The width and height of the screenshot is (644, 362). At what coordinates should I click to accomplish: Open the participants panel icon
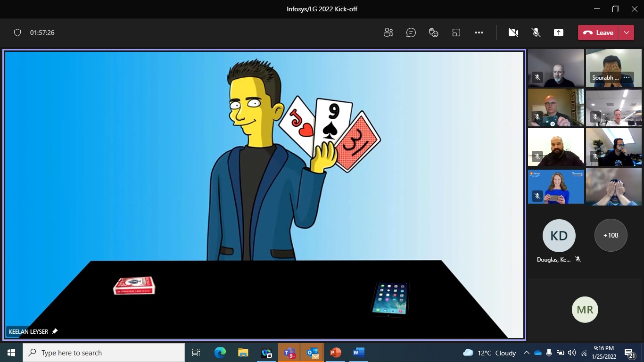(388, 33)
